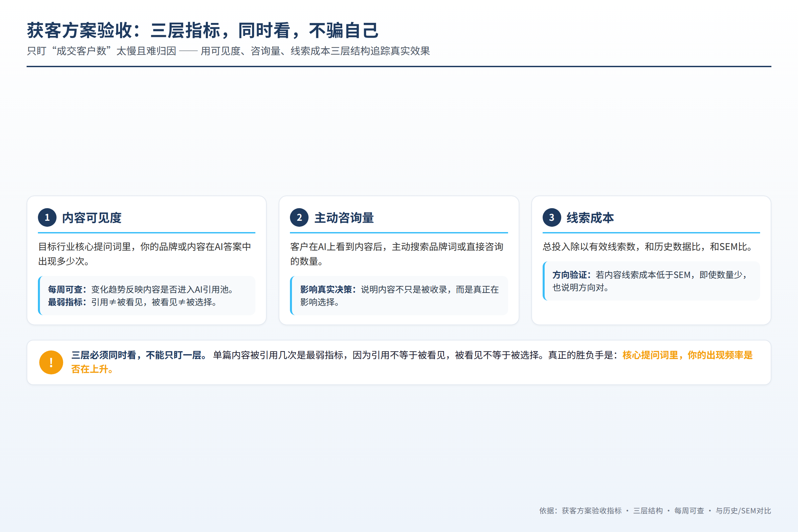Click the subtitle starting with 只盯“成交客户数”
Image resolution: width=798 pixels, height=532 pixels.
click(228, 51)
